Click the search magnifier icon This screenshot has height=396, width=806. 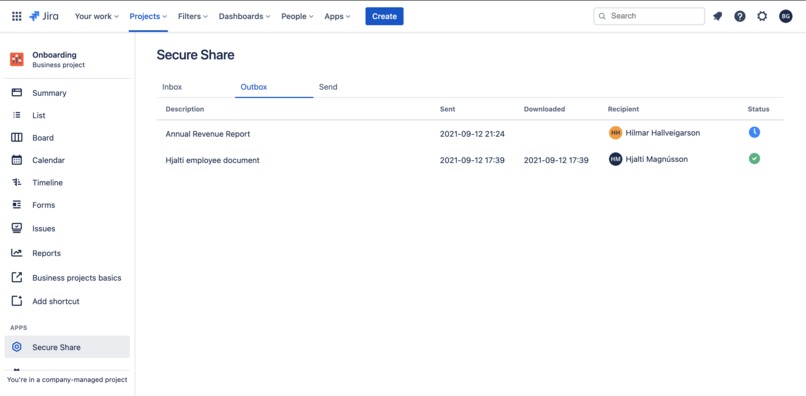tap(602, 16)
